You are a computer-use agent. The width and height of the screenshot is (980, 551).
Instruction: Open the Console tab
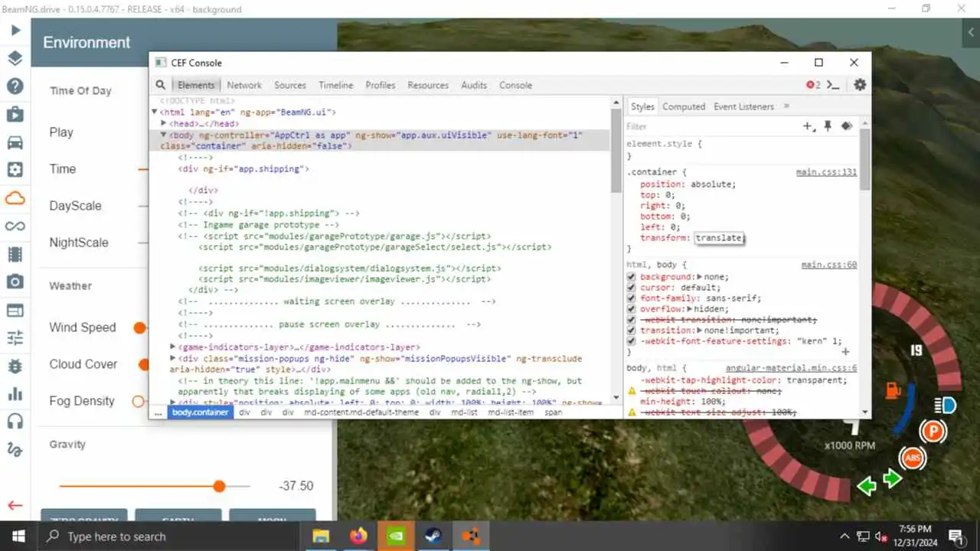coord(516,85)
